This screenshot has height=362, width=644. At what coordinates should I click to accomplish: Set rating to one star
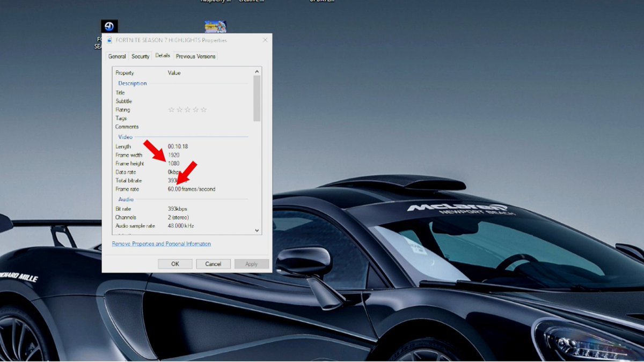coord(172,110)
